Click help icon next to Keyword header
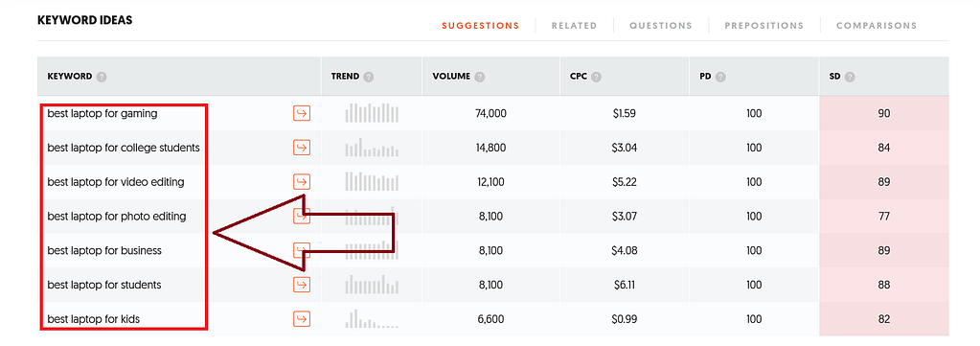The width and height of the screenshot is (980, 346). pos(102,77)
